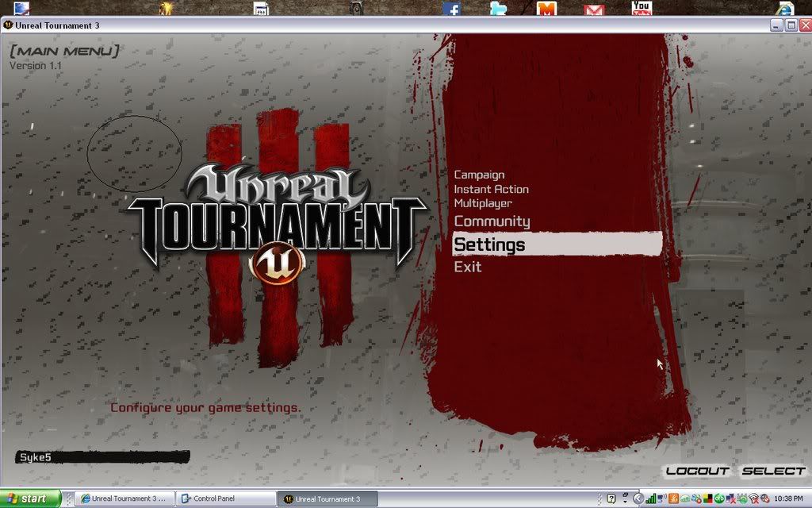Click the system clock showing 10:38 PM
Screen dimensions: 812x508
coord(790,499)
